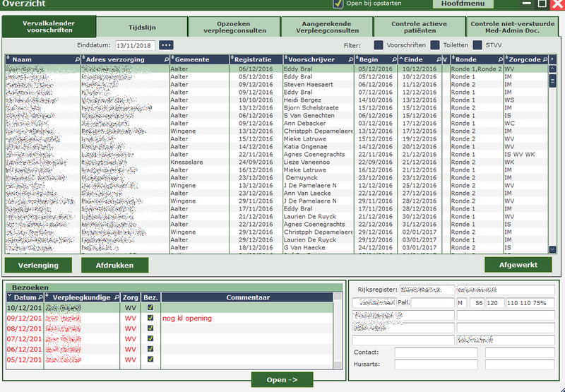Viewport: 565px width, 392px height.
Task: Click search icon in Ronde column header
Action: coord(498,60)
